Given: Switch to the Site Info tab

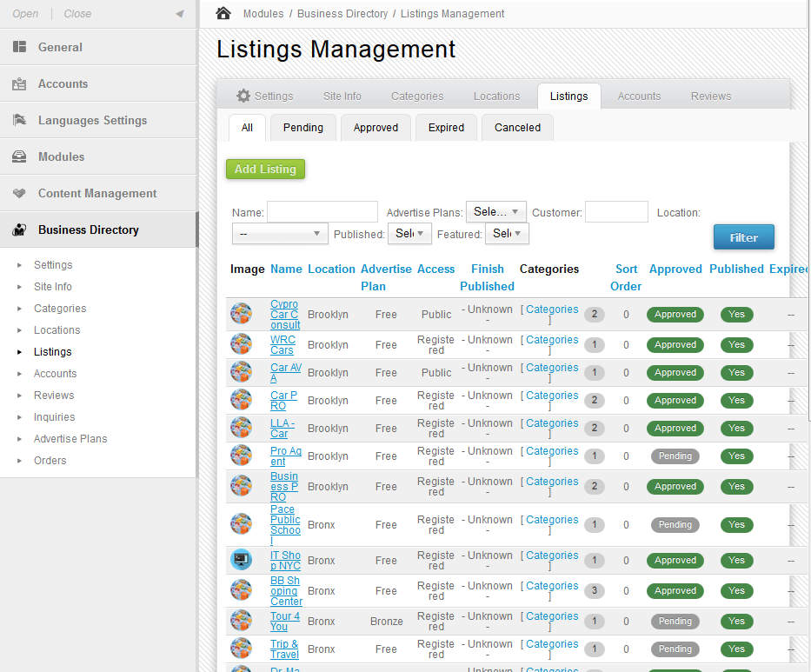Looking at the screenshot, I should [x=342, y=96].
